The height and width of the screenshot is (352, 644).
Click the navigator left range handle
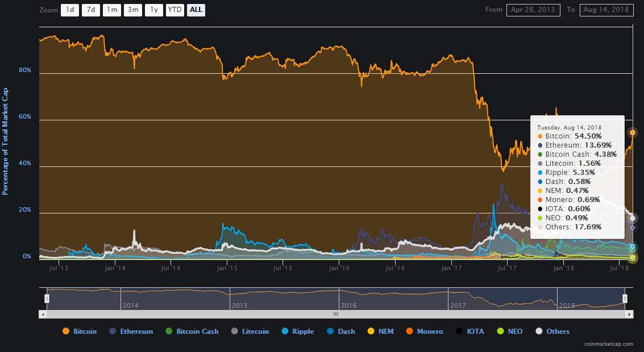47,299
